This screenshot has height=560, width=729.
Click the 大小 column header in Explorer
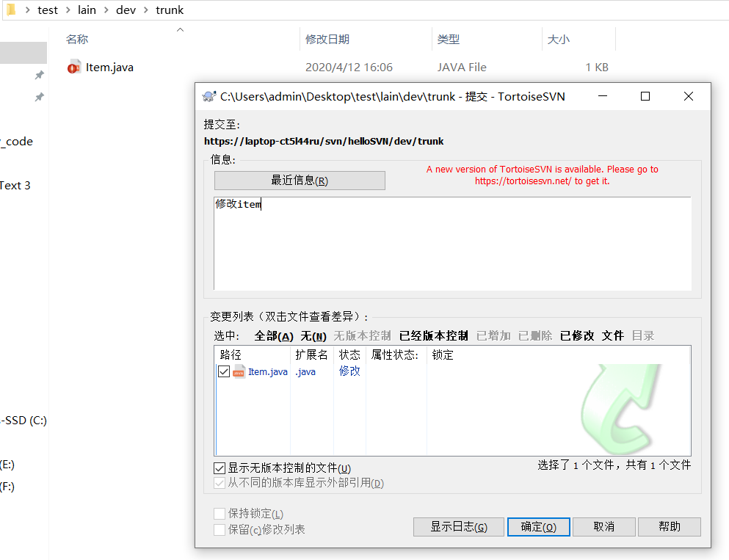pyautogui.click(x=559, y=40)
